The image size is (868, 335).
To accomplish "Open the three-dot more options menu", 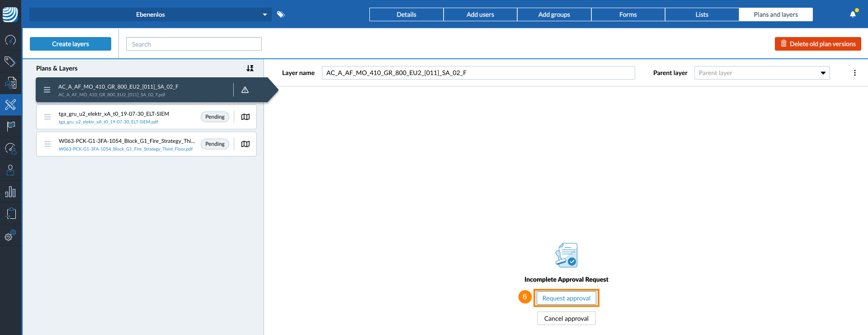I will [x=854, y=73].
